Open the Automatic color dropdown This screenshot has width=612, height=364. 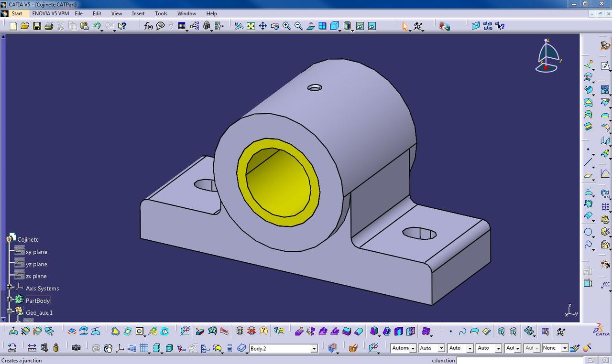[413, 348]
